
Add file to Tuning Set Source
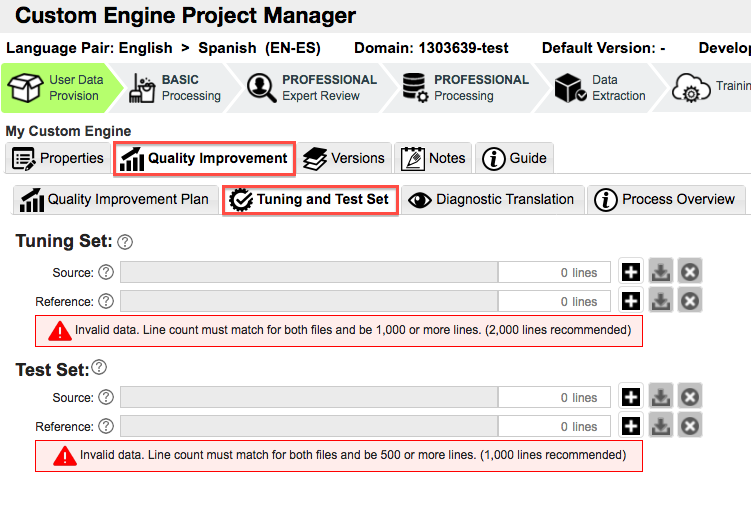click(631, 272)
